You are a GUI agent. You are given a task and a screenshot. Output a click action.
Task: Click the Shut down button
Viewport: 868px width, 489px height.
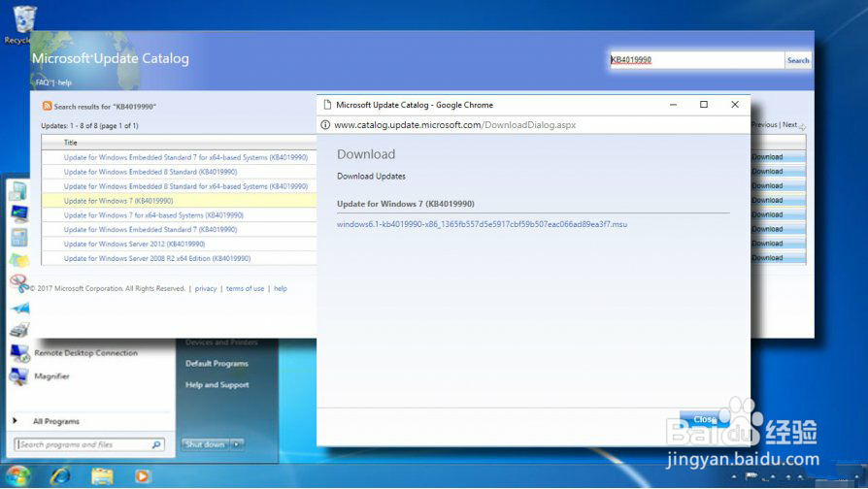(x=206, y=444)
